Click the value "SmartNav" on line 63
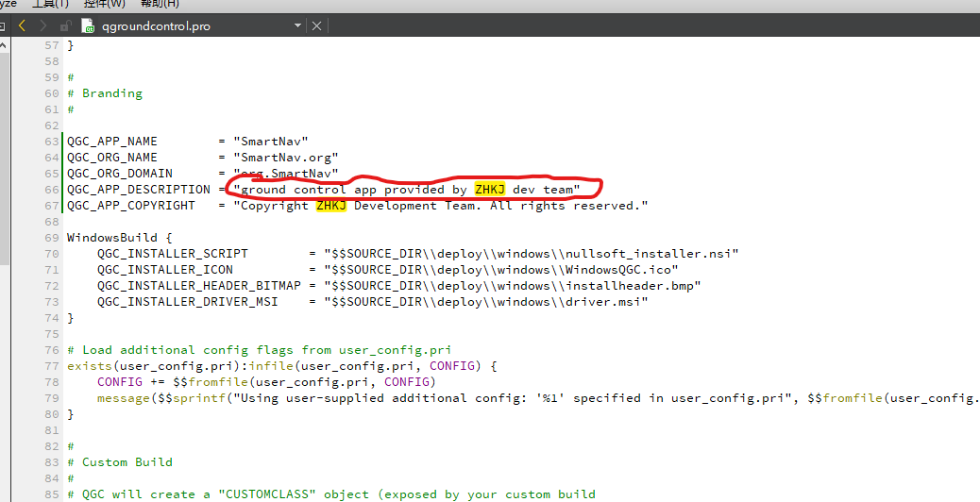Screen dimensions: 980x502 click(271, 142)
